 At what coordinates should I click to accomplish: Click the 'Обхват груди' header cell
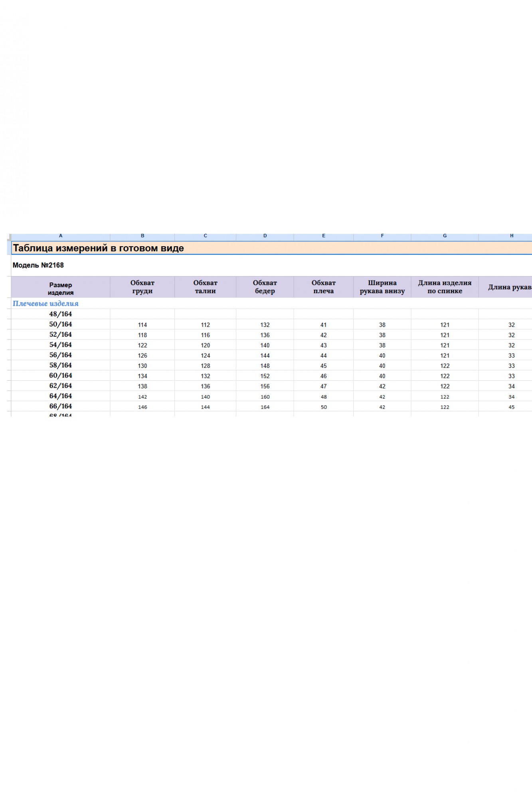tap(142, 287)
